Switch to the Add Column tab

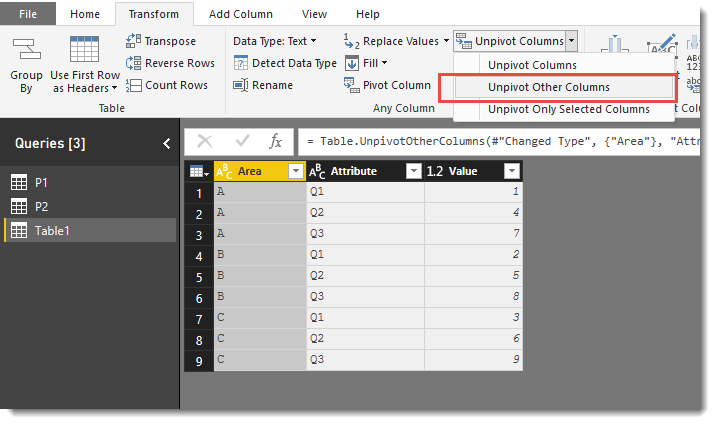241,14
